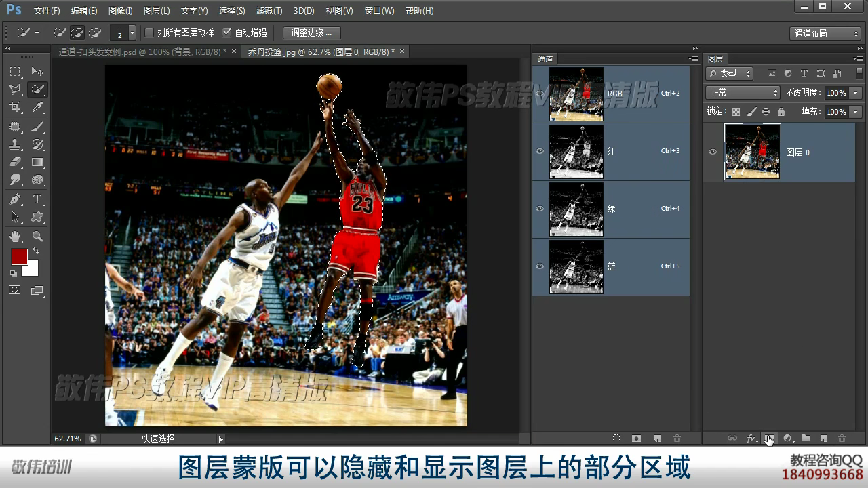
Task: Uncheck 自动增强 checkbox
Action: (x=227, y=33)
